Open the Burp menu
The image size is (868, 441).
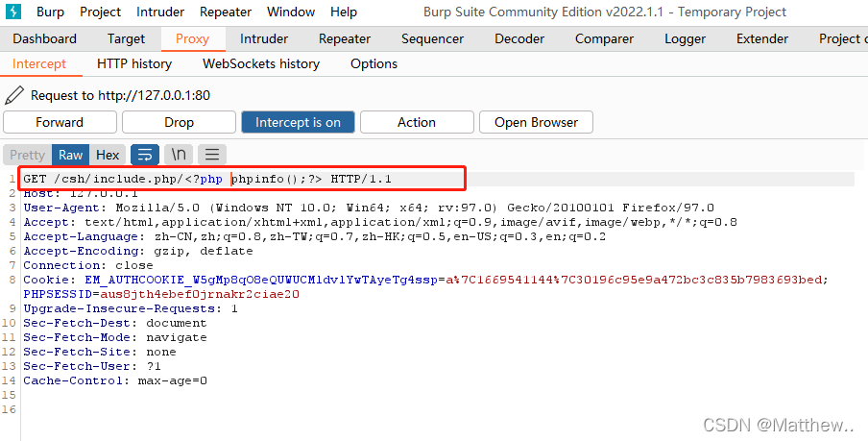coord(50,12)
